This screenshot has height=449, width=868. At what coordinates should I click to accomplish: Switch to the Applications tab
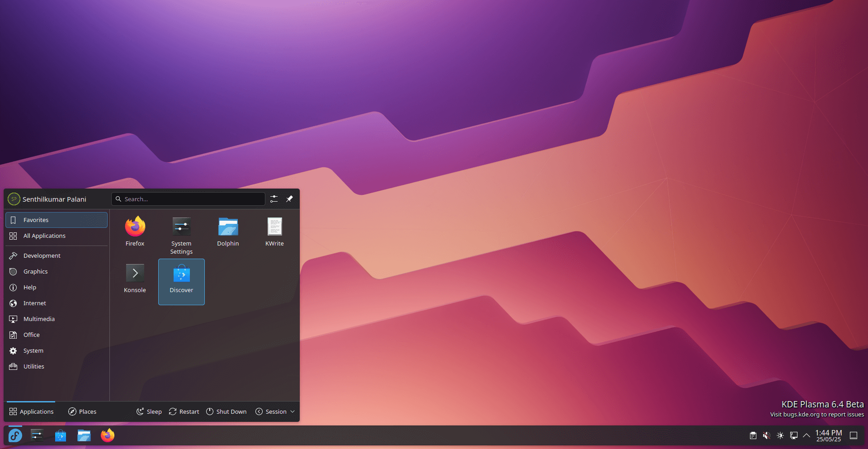click(31, 411)
